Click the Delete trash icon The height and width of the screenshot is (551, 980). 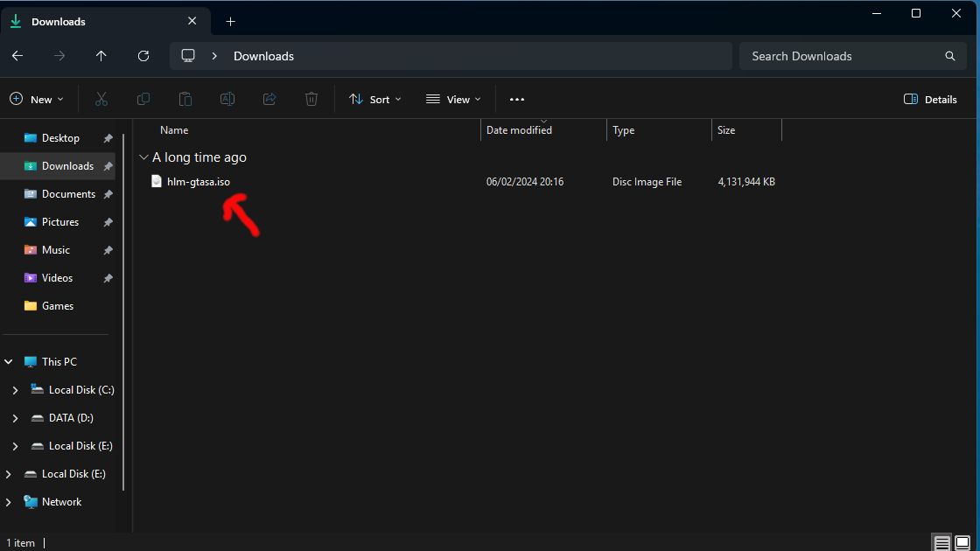tap(311, 100)
